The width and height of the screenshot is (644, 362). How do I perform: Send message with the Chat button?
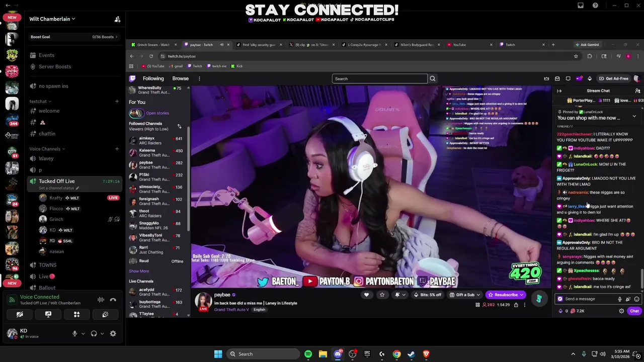[634, 311]
